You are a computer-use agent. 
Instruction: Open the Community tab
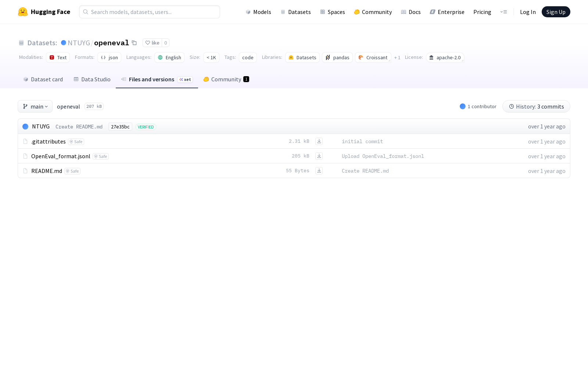pyautogui.click(x=226, y=79)
